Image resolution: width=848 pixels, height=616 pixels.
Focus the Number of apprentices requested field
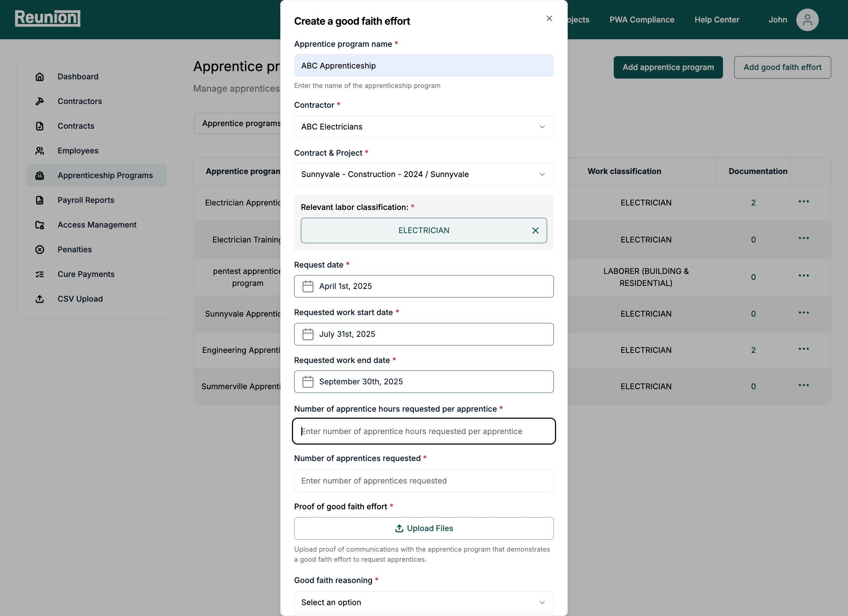[424, 481]
